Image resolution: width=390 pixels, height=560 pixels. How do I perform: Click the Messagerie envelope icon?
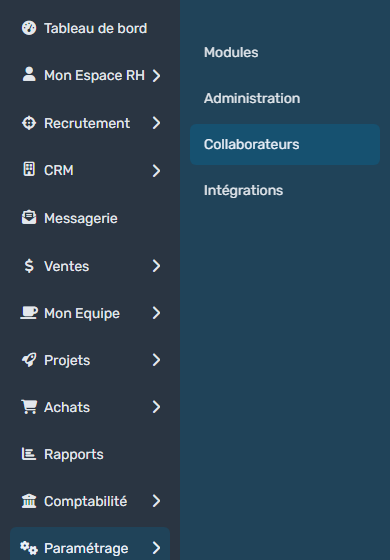(x=29, y=218)
